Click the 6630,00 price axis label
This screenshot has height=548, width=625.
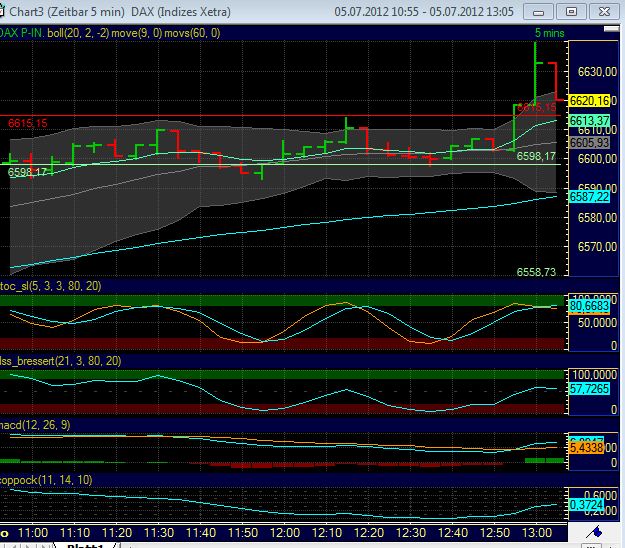(597, 72)
